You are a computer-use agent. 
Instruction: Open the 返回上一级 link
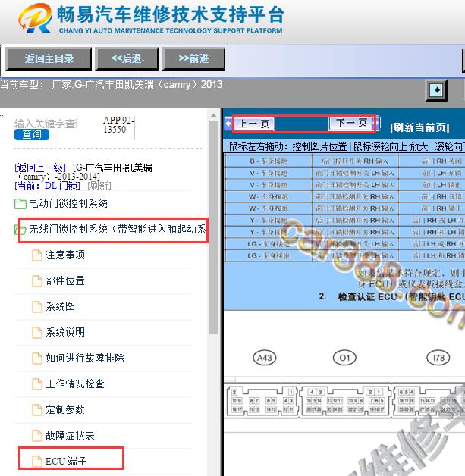point(40,168)
